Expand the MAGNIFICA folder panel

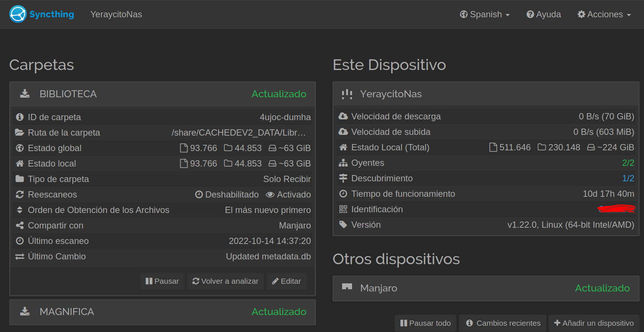tap(162, 312)
